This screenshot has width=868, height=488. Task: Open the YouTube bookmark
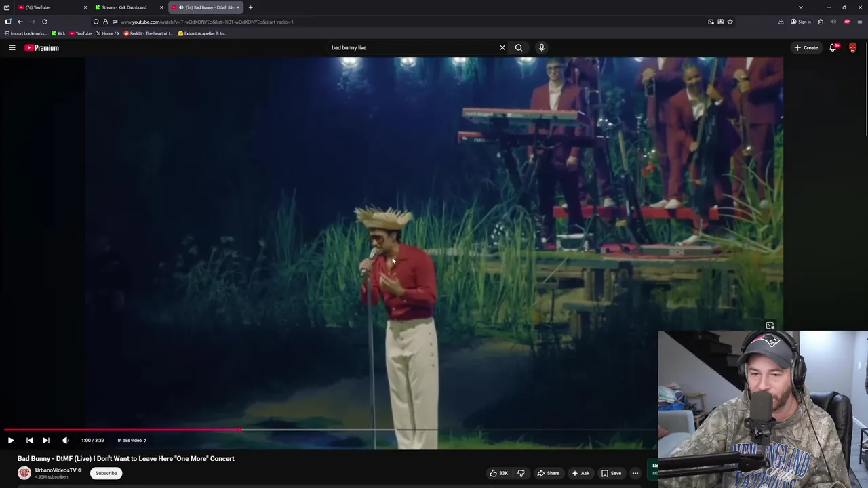tap(81, 33)
